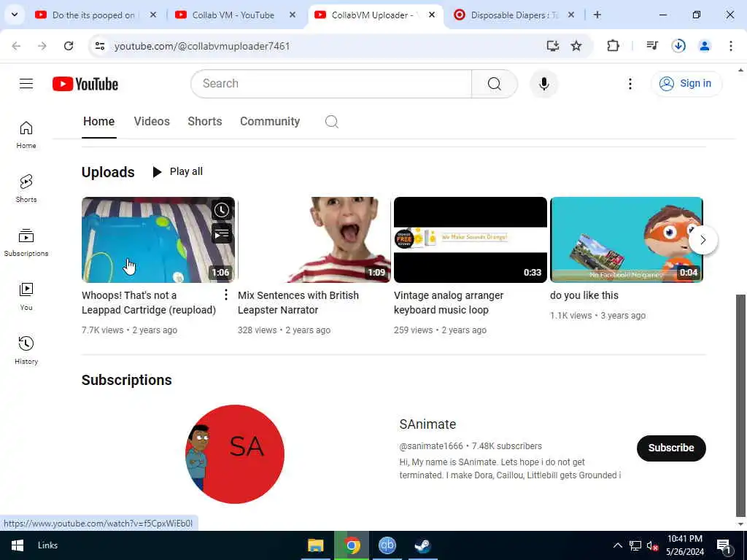Click the browser address bar URL
747x560 pixels.
point(202,46)
